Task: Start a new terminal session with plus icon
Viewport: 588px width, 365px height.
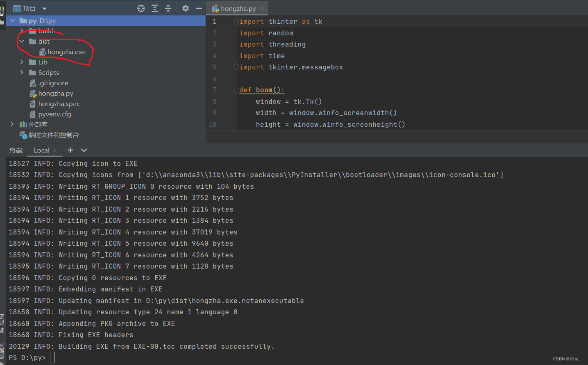Action: [x=70, y=150]
